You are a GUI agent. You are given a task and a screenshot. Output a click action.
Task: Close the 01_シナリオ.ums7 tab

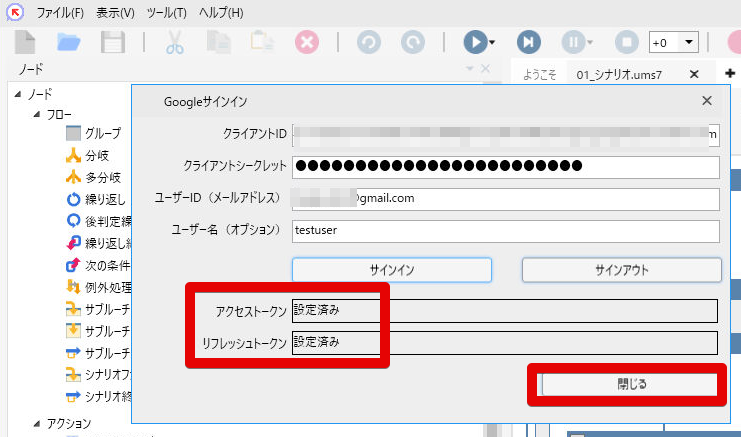tap(694, 74)
